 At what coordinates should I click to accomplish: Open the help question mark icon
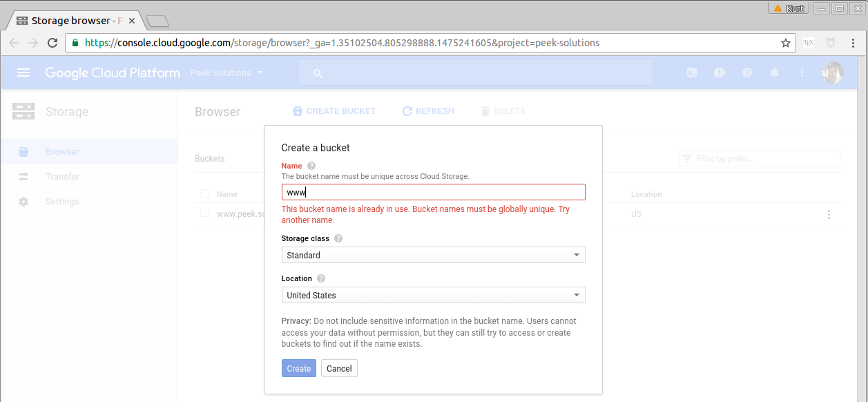pos(747,73)
